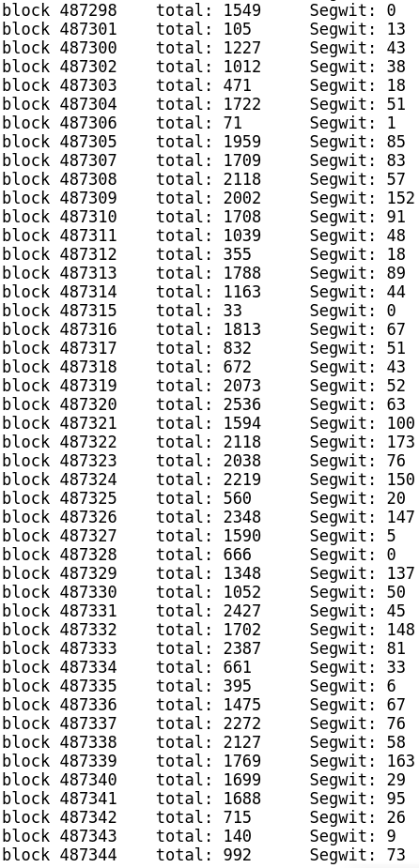Click block number 487311
This screenshot has width=419, height=868.
coord(88,236)
